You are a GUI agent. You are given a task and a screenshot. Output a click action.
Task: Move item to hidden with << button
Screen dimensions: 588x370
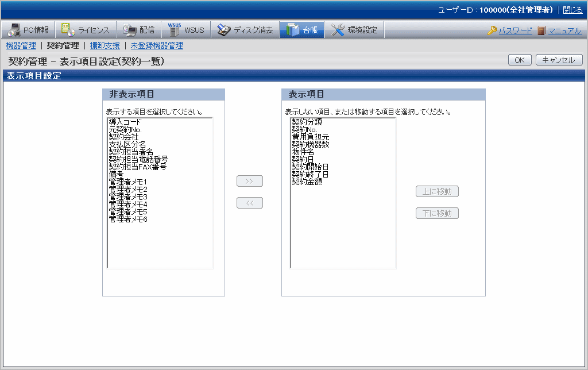[x=250, y=203]
